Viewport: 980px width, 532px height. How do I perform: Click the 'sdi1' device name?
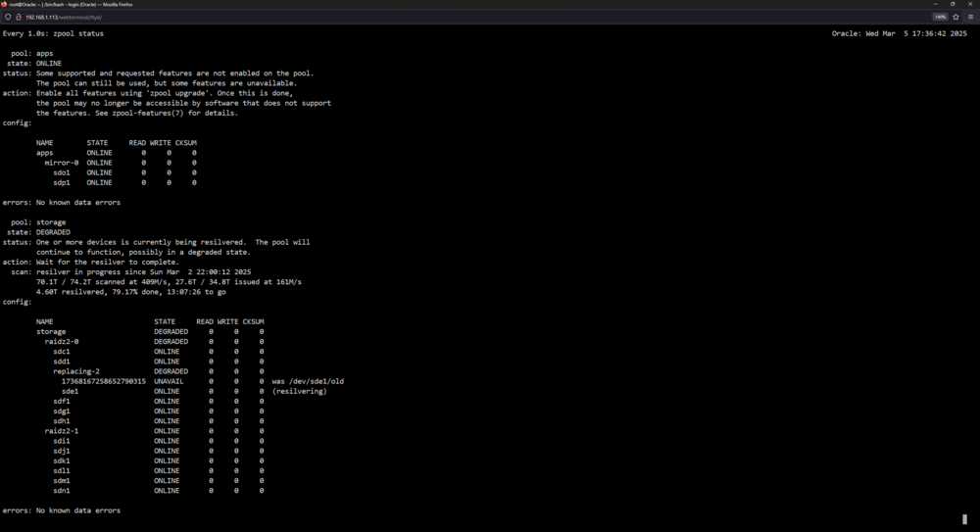coord(61,441)
